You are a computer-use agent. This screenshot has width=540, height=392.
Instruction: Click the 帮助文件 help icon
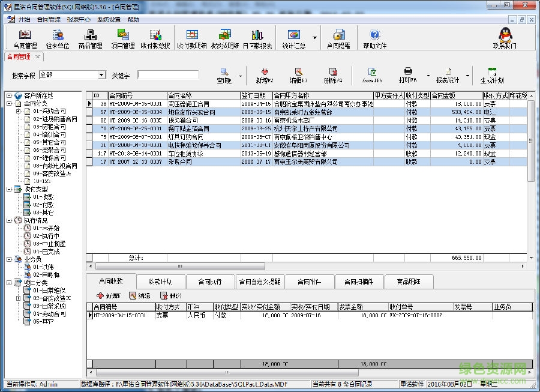tap(374, 38)
